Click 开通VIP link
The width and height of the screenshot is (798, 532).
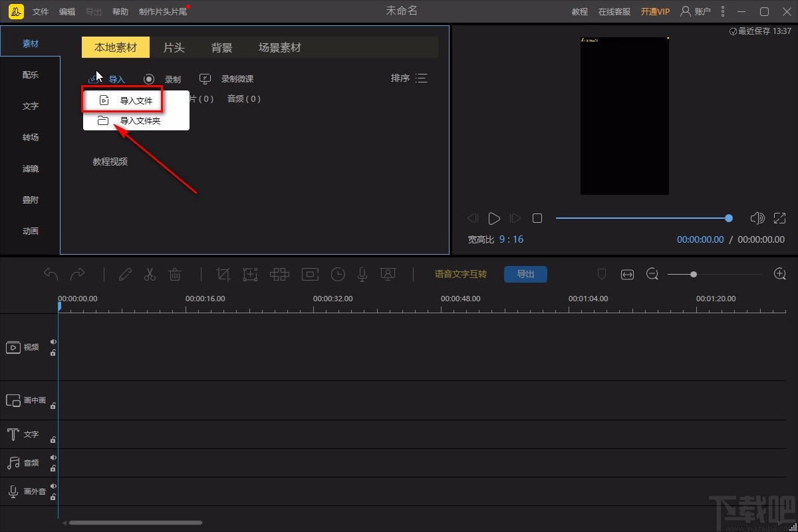tap(655, 12)
